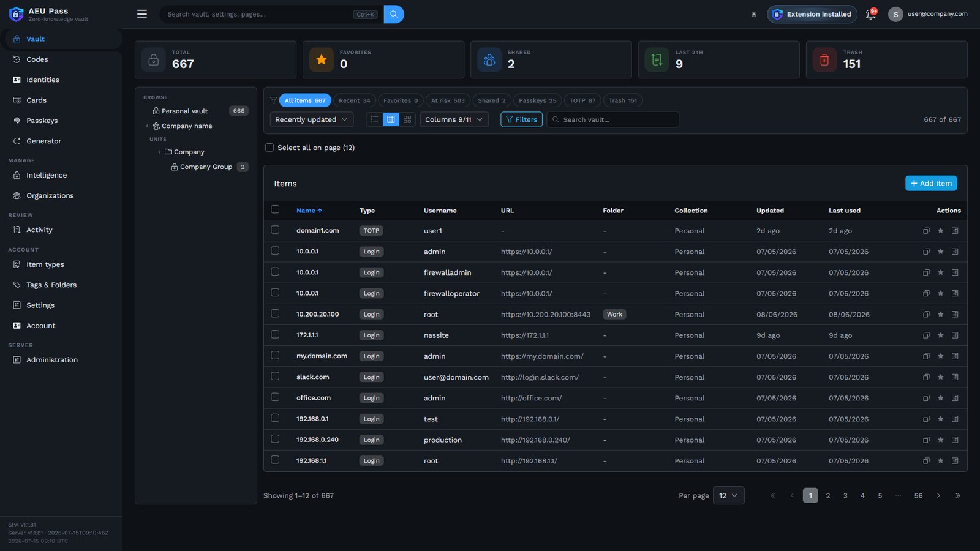Image resolution: width=980 pixels, height=551 pixels.
Task: Go to page 2
Action: (828, 495)
